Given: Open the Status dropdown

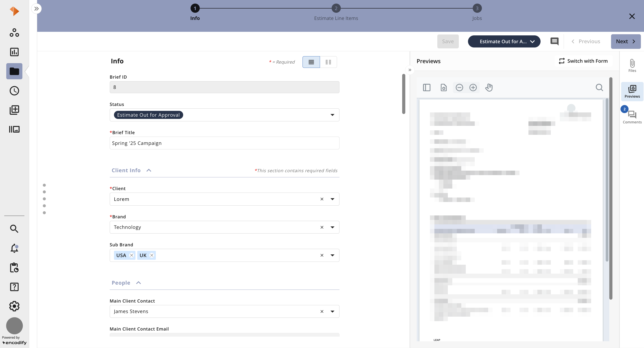Looking at the screenshot, I should point(224,115).
